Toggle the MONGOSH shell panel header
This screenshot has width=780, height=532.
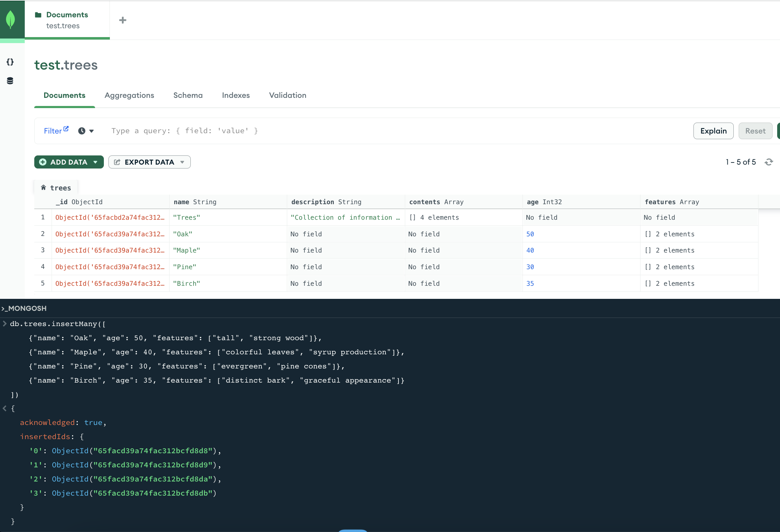(24, 308)
